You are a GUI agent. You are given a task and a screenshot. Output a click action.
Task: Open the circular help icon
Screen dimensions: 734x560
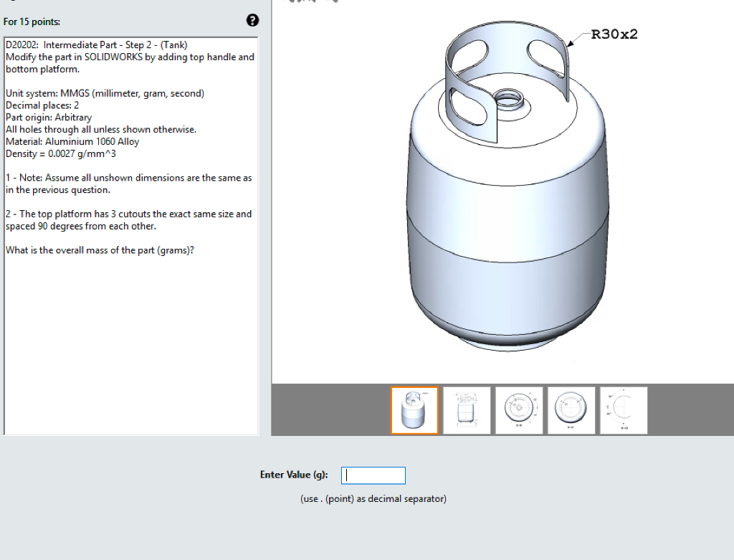tap(252, 21)
